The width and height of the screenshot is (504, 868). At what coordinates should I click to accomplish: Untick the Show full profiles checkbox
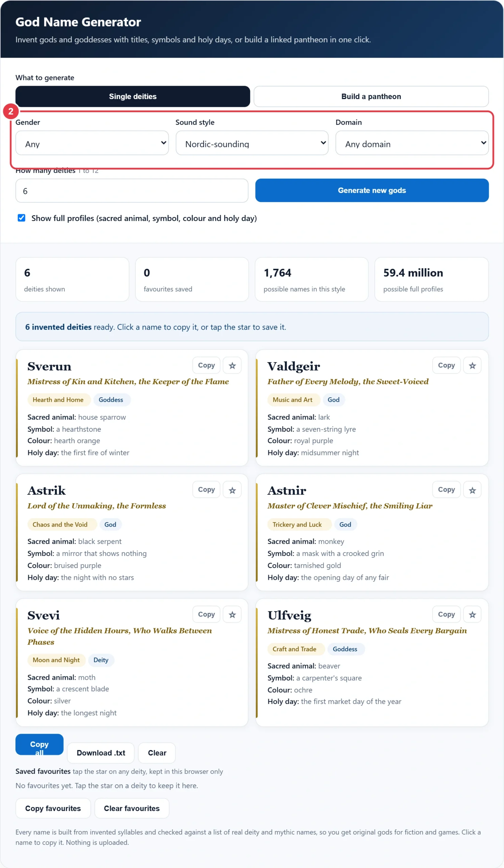coord(21,218)
